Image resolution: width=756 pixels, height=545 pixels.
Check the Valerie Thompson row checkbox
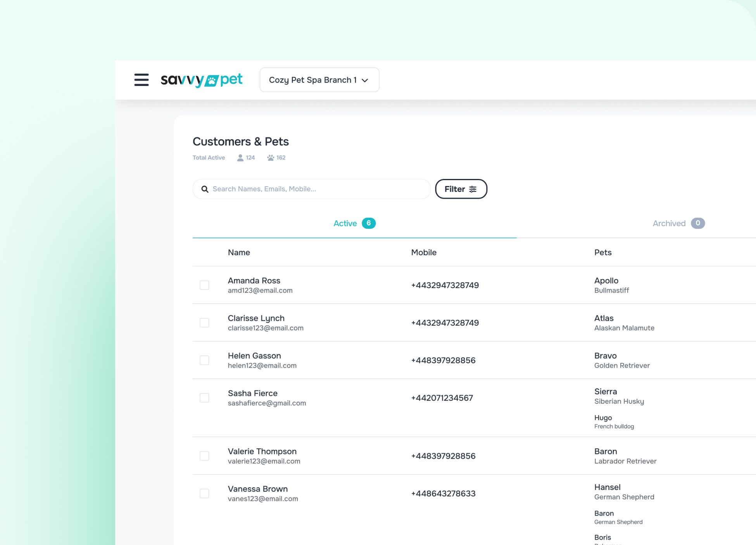pos(204,456)
